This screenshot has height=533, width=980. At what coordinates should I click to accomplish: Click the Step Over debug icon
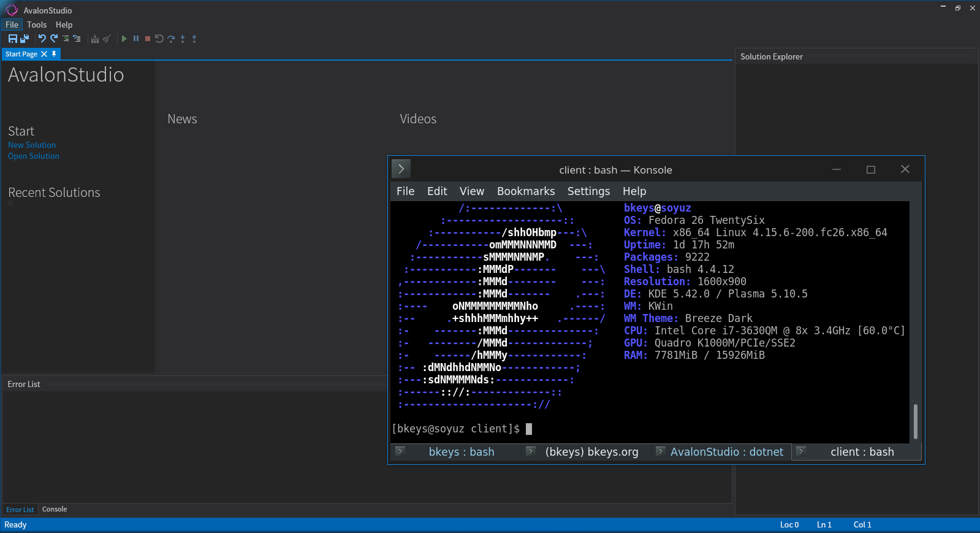pos(171,39)
